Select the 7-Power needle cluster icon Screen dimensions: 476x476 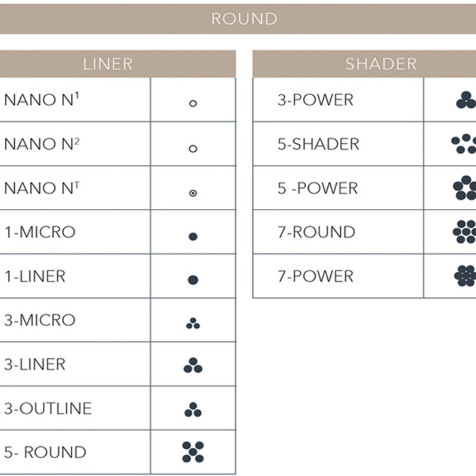click(465, 275)
